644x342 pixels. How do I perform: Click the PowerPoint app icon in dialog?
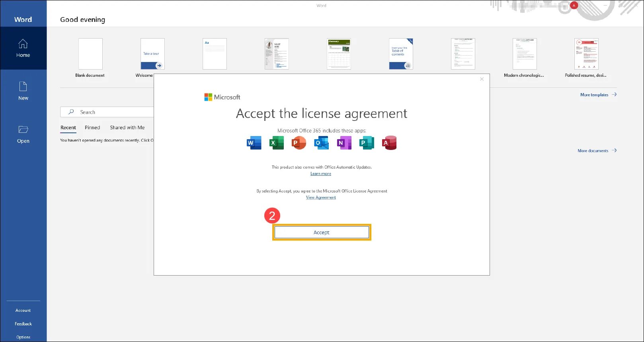(299, 143)
